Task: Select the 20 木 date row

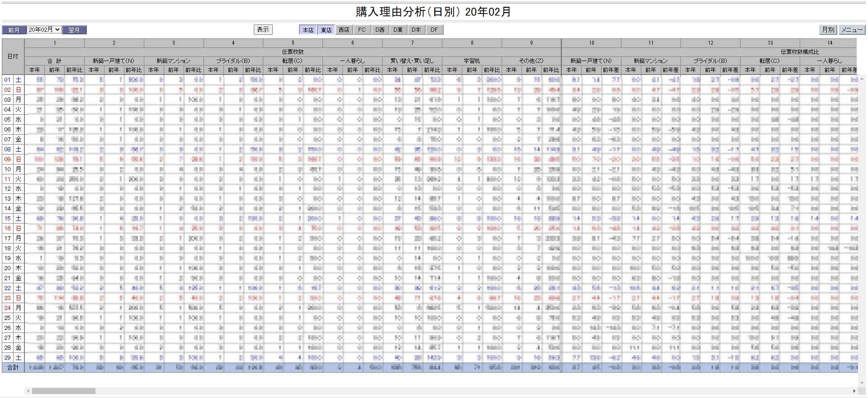Action: click(x=13, y=268)
